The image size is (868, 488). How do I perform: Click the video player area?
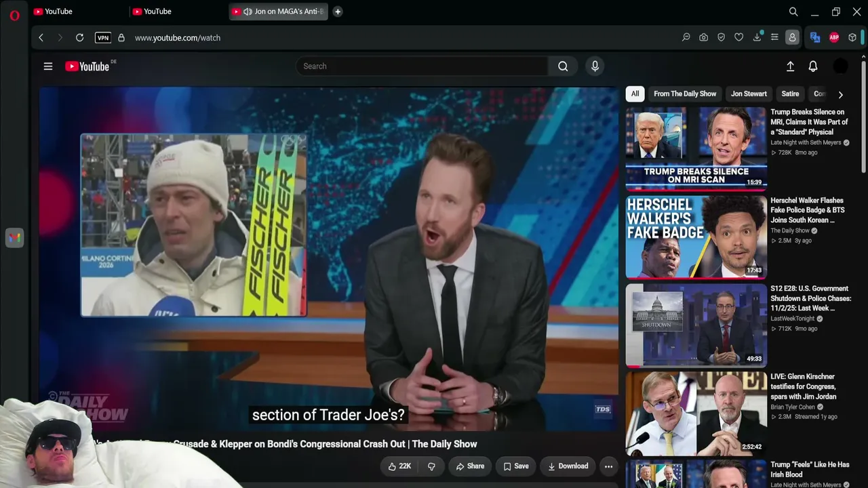pos(329,258)
